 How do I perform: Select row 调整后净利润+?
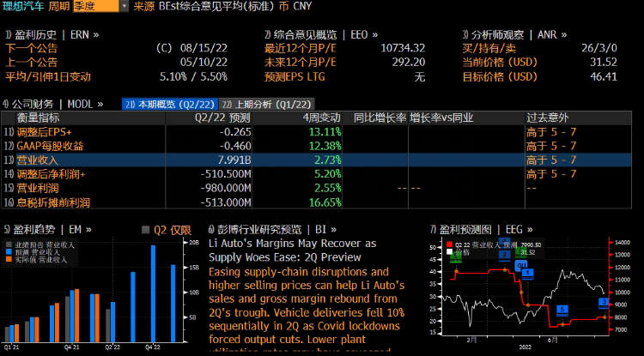[x=316, y=174]
